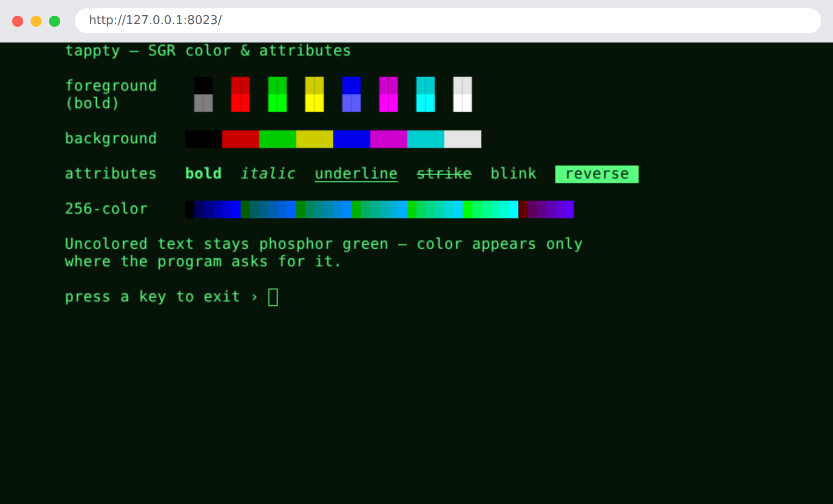Click the cyan foreground color block
This screenshot has height=504, width=833.
(426, 94)
